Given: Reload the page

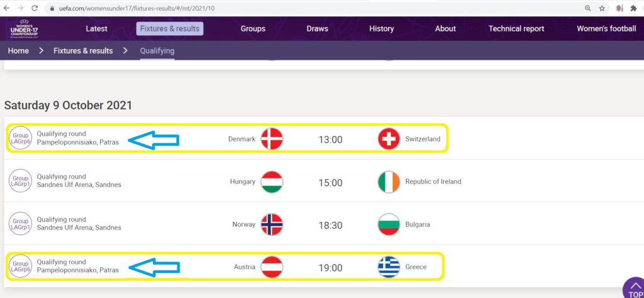Looking at the screenshot, I should click(x=35, y=8).
